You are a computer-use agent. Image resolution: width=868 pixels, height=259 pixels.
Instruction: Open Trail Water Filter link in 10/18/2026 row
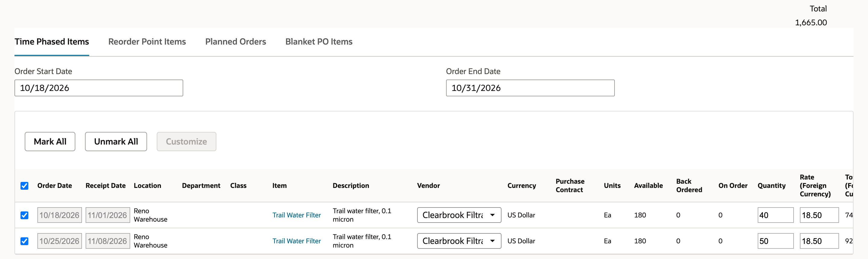click(x=297, y=215)
